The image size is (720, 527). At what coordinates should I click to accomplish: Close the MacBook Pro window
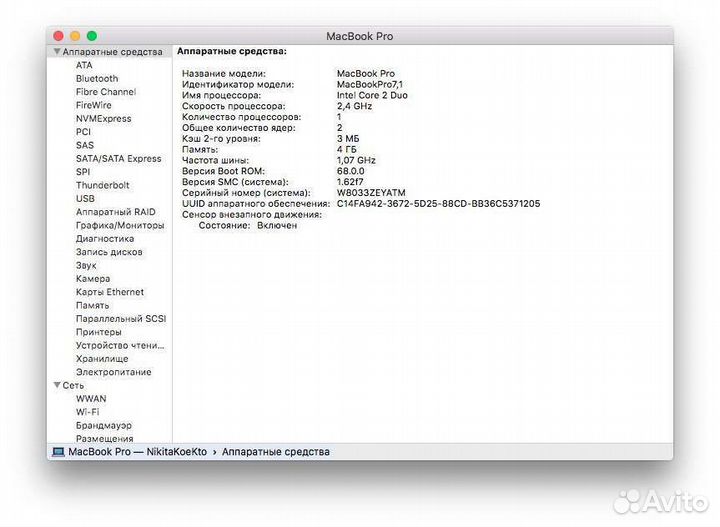pyautogui.click(x=58, y=36)
